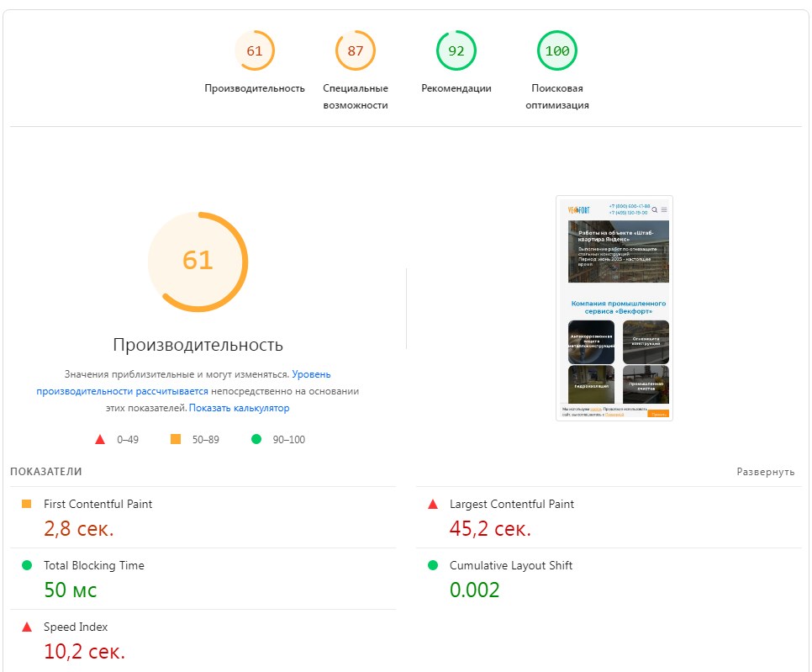Select the Производительность score gauge

coord(255,50)
